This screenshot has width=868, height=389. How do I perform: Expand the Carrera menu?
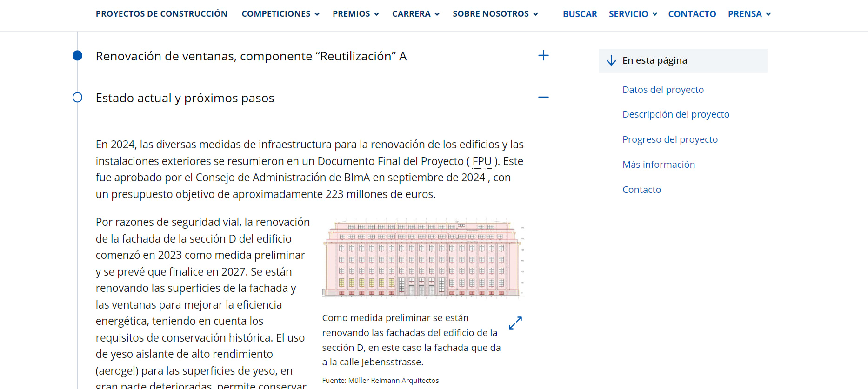[x=415, y=14]
